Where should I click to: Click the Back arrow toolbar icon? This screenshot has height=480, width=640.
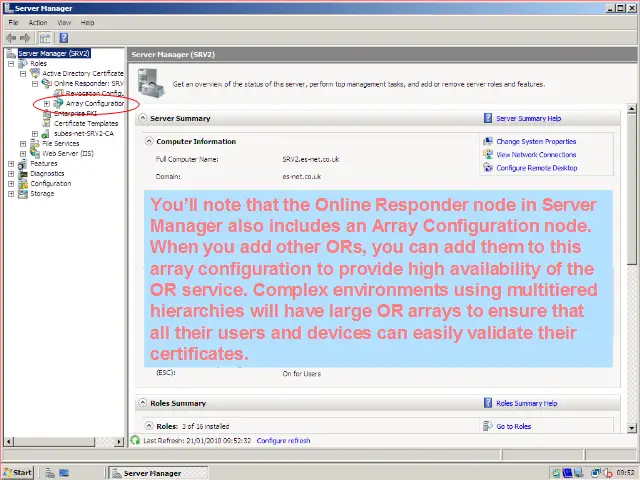coord(11,38)
